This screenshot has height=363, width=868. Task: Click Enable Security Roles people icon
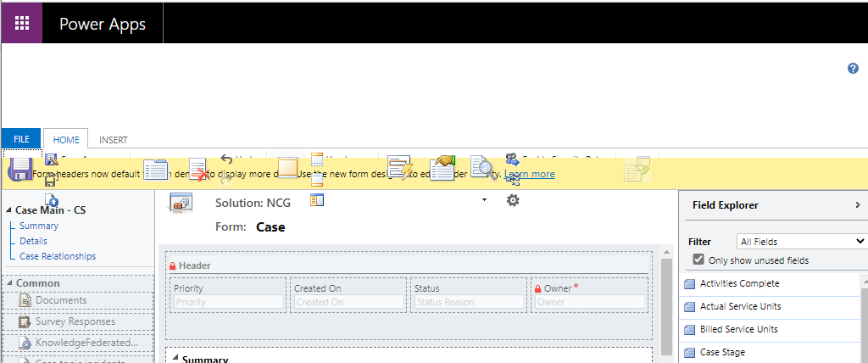(513, 159)
